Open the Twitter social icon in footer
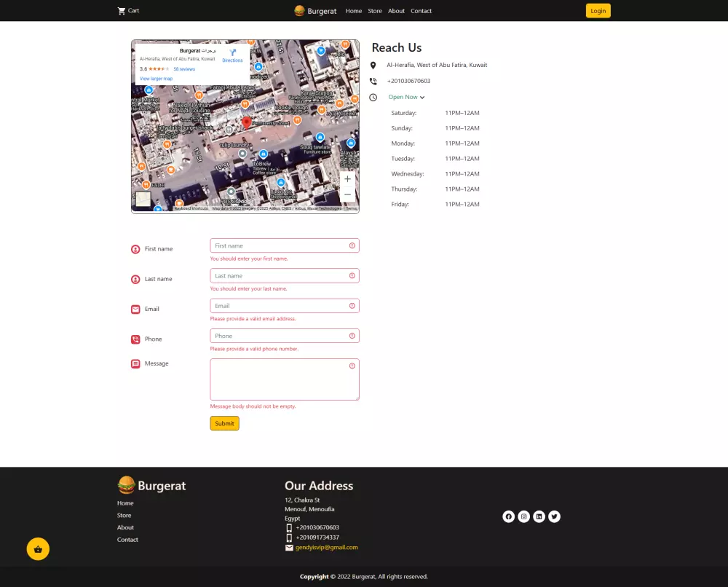The height and width of the screenshot is (587, 728). (554, 516)
